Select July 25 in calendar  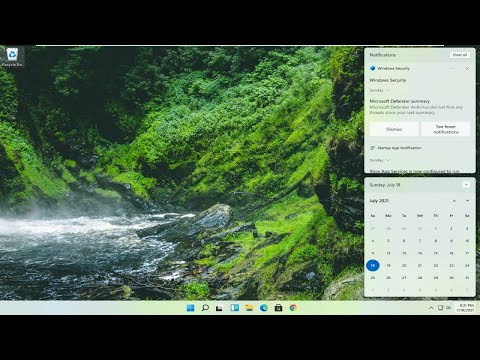point(373,278)
